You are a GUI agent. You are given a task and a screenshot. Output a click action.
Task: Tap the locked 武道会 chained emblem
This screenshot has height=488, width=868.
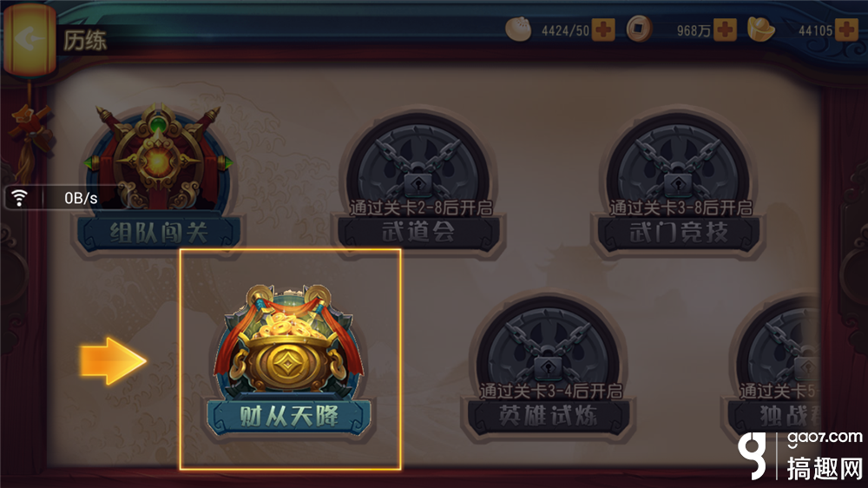tap(418, 162)
